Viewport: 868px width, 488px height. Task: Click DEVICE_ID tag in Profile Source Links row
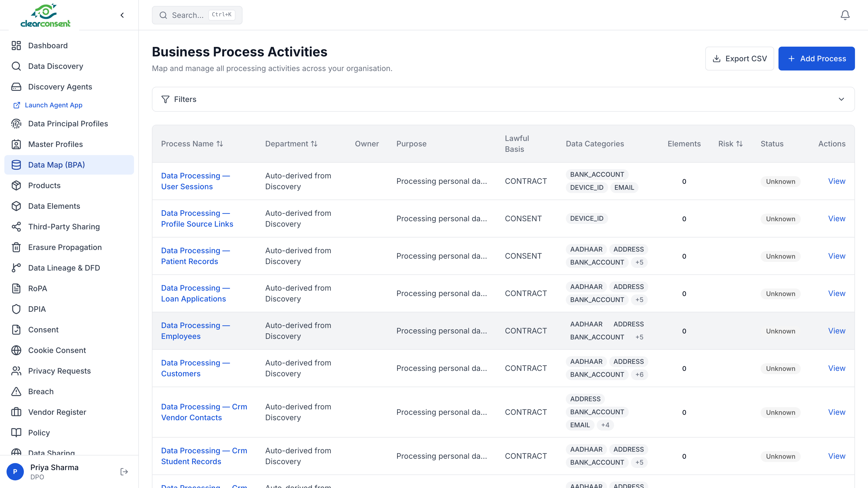(x=587, y=218)
